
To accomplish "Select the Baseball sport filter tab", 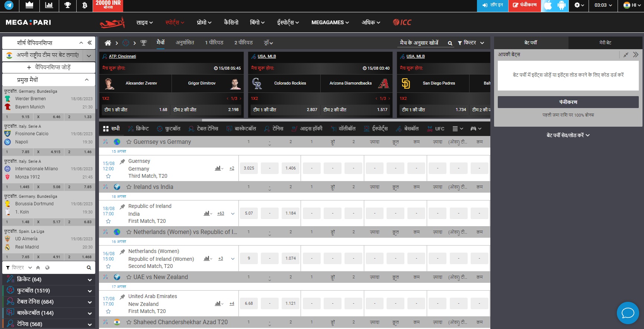I will 407,129.
